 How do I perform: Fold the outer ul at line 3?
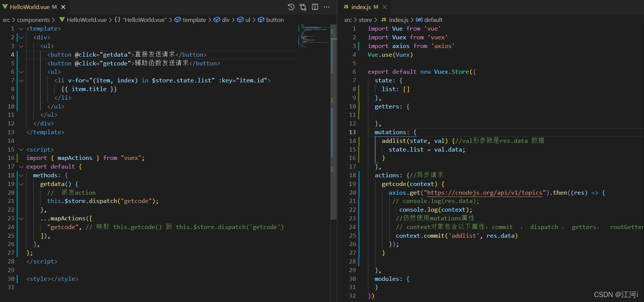[21, 46]
